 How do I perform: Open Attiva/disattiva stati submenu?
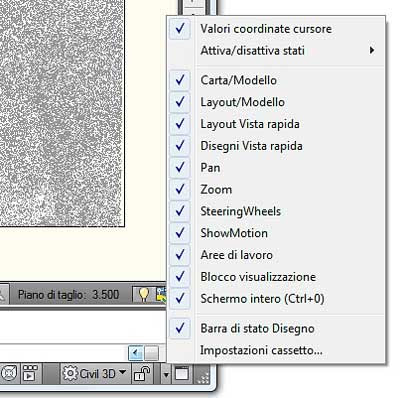pos(277,51)
